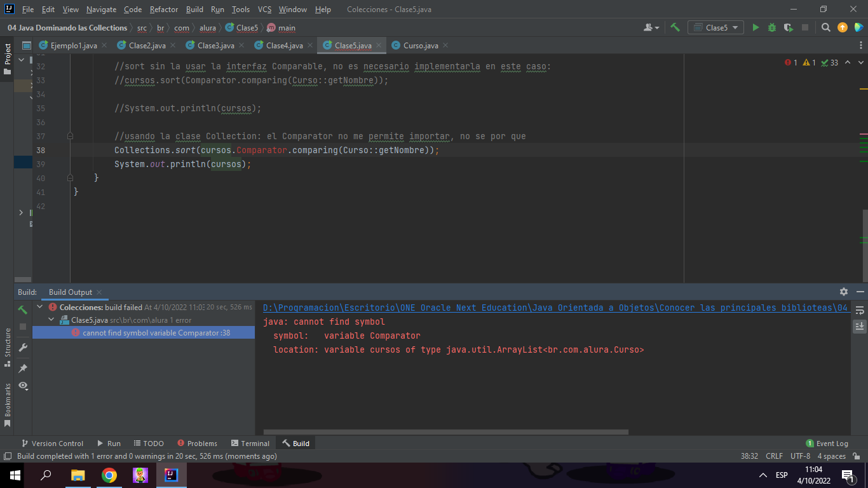
Task: Run Clase5 with coverage shield icon
Action: [x=789, y=27]
